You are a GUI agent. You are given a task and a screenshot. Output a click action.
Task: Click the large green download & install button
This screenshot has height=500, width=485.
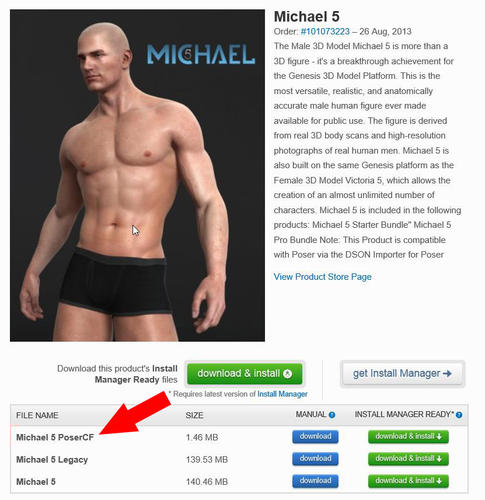(x=245, y=374)
